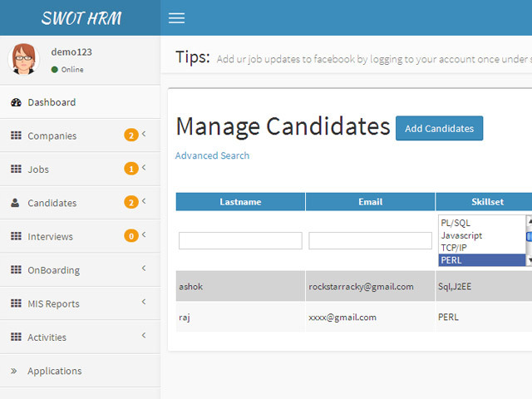Click the Jobs grid icon
This screenshot has width=532, height=399.
coord(16,170)
